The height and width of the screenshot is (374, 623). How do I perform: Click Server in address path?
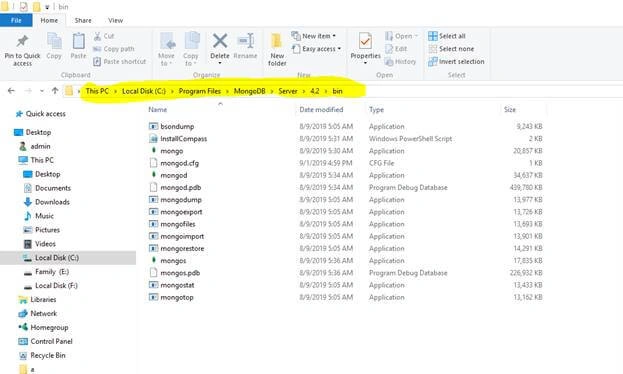(x=288, y=91)
